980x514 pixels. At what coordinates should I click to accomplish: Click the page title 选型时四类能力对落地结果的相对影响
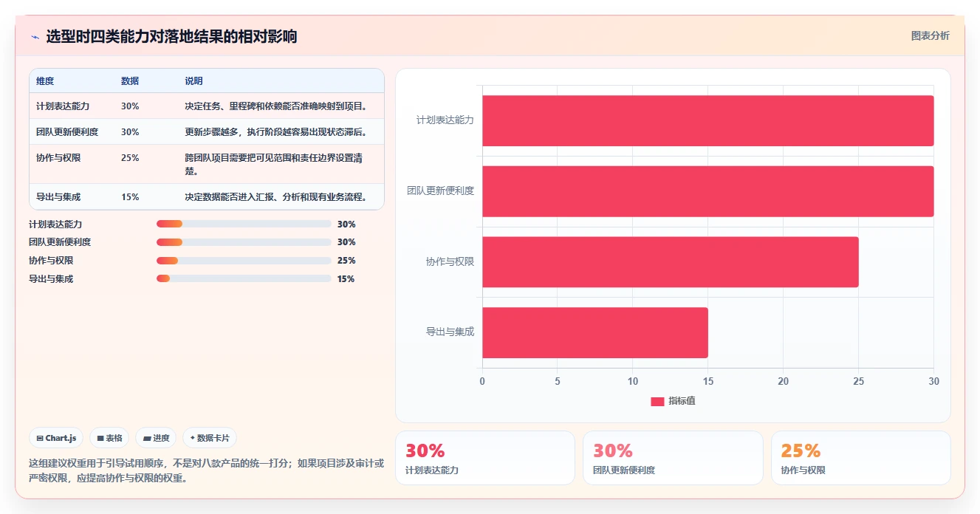coord(171,37)
